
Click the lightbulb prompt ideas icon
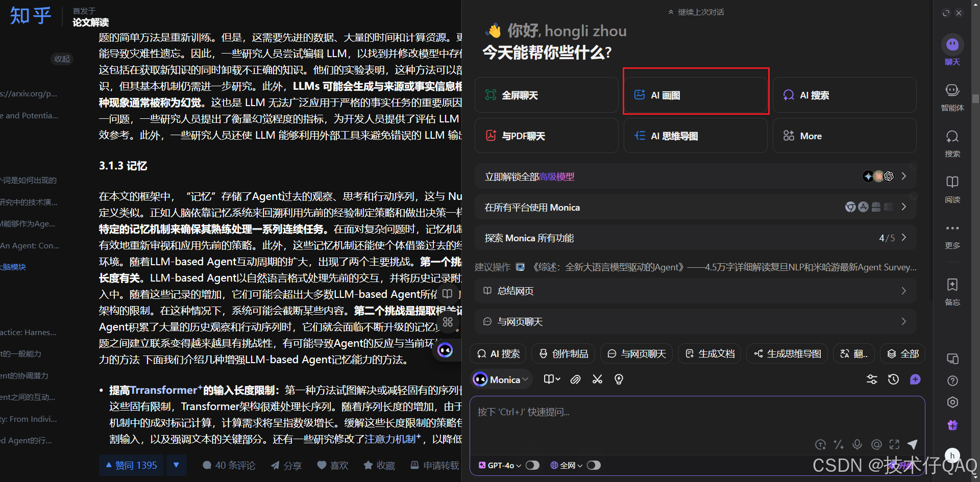coord(619,379)
